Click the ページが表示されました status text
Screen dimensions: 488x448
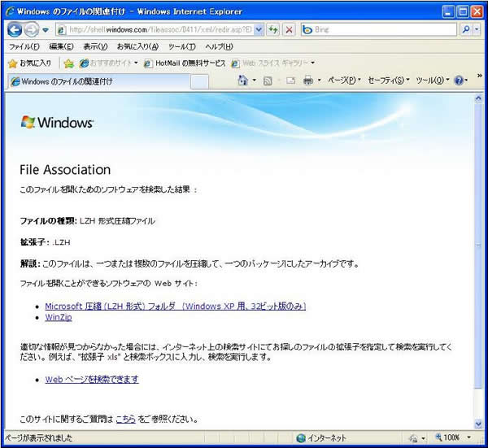coord(38,438)
